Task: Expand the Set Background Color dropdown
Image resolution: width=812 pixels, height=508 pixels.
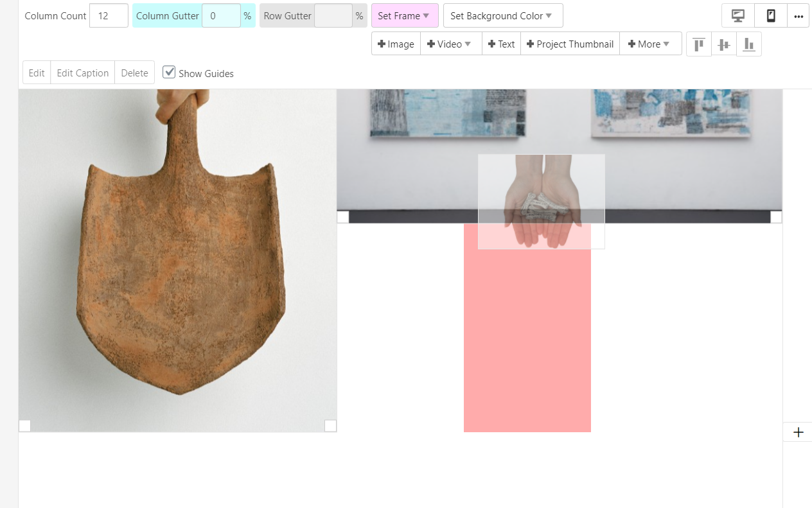Action: 502,16
